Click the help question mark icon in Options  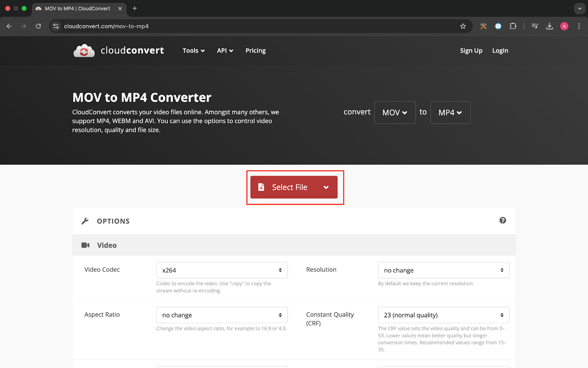503,220
